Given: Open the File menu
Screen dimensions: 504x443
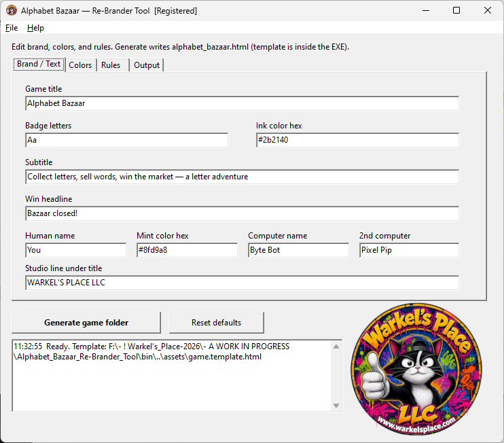Looking at the screenshot, I should click(x=12, y=28).
